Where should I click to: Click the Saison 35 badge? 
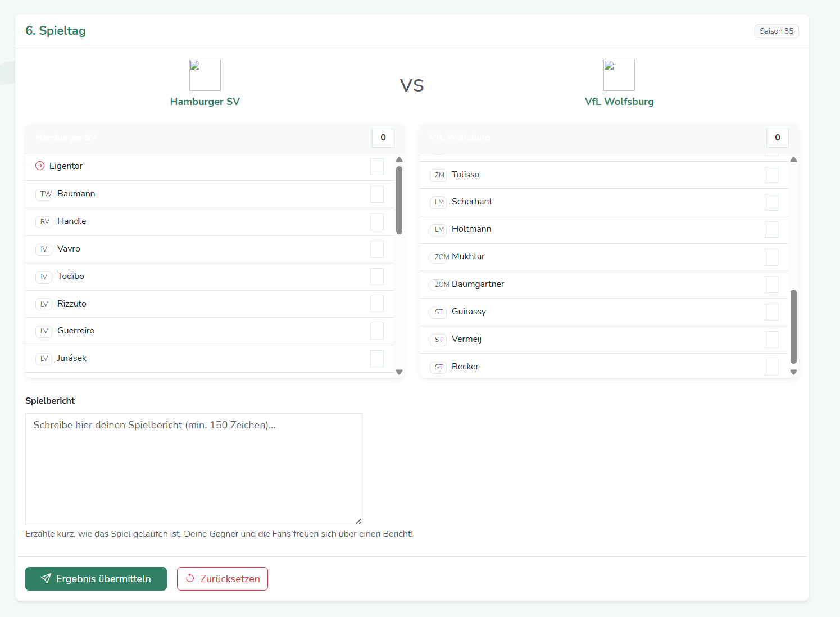coord(776,31)
